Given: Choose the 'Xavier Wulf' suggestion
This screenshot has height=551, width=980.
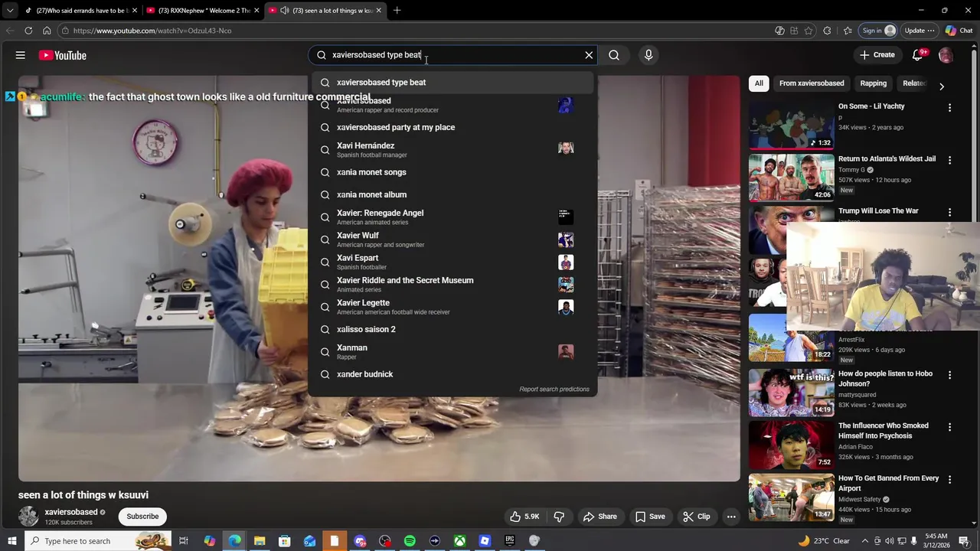Looking at the screenshot, I should coord(452,240).
